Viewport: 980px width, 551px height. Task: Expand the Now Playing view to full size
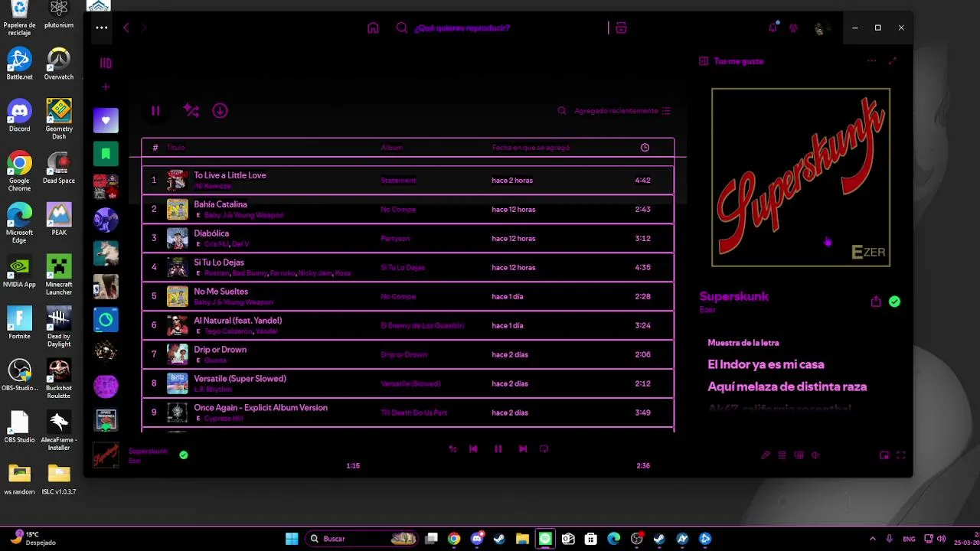coord(893,61)
